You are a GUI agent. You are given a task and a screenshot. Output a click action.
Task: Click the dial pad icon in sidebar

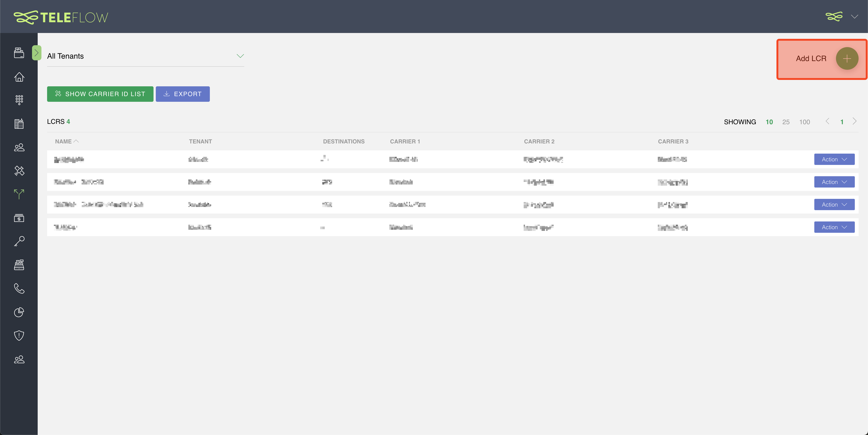pyautogui.click(x=19, y=100)
